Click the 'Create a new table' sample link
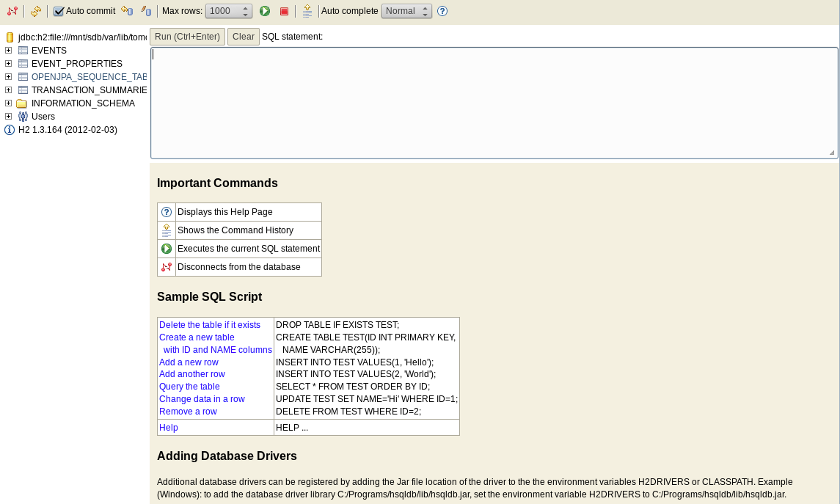This screenshot has width=840, height=504. tap(197, 337)
